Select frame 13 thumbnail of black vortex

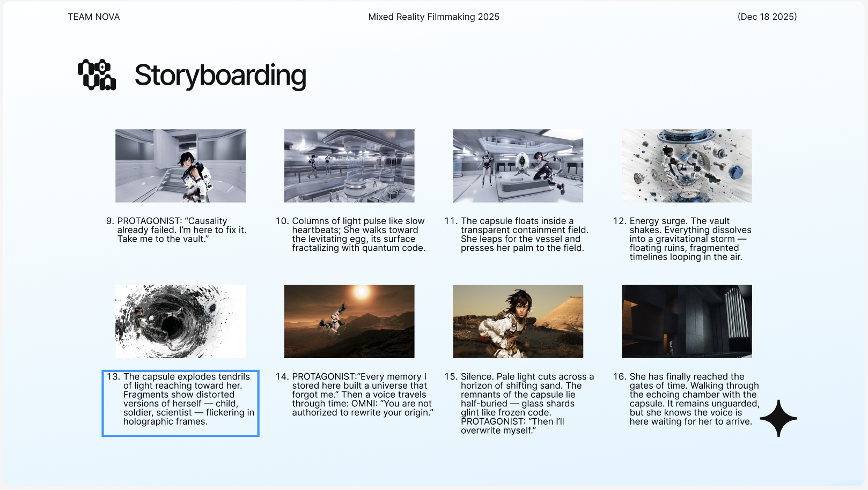(180, 321)
